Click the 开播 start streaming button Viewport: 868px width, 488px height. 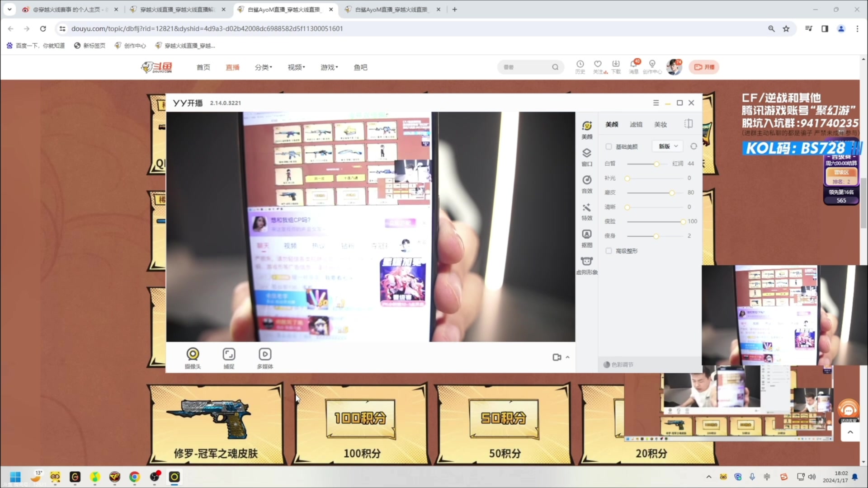(704, 67)
